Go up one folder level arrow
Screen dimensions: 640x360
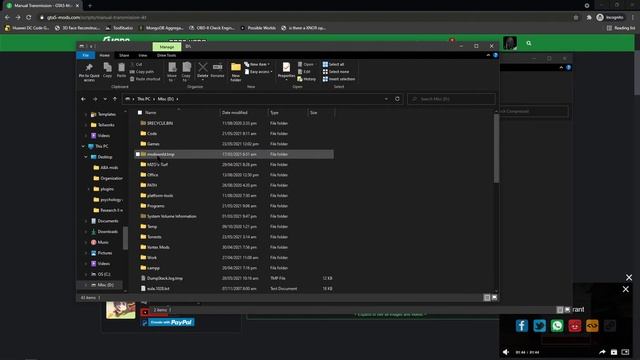115,99
